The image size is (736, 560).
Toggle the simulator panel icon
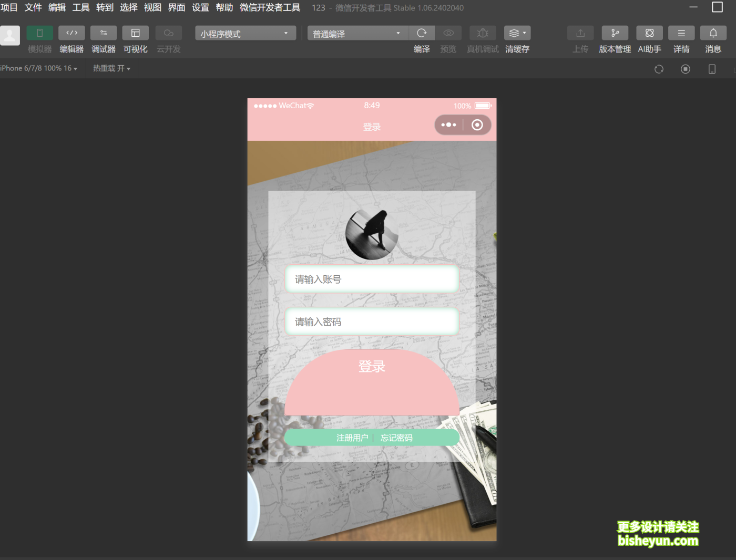[x=39, y=33]
